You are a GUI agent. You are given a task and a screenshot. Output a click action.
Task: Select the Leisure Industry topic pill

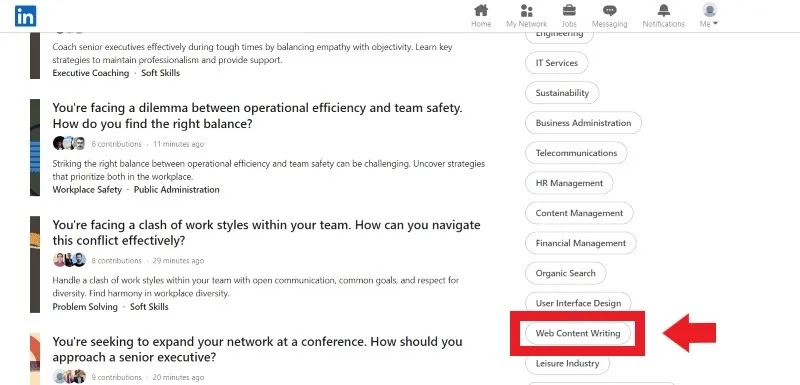(567, 364)
